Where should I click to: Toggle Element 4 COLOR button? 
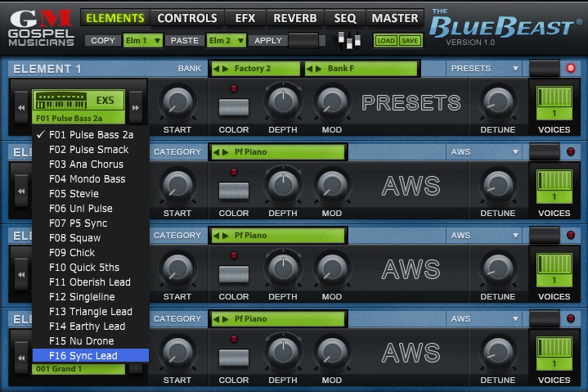(x=234, y=358)
